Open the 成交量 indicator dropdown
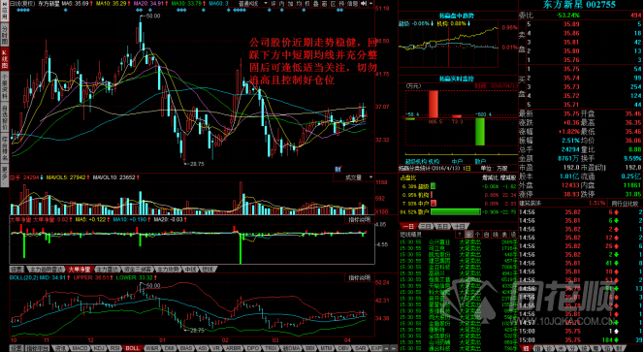Viewport: 644px width, 352px height. click(x=354, y=177)
